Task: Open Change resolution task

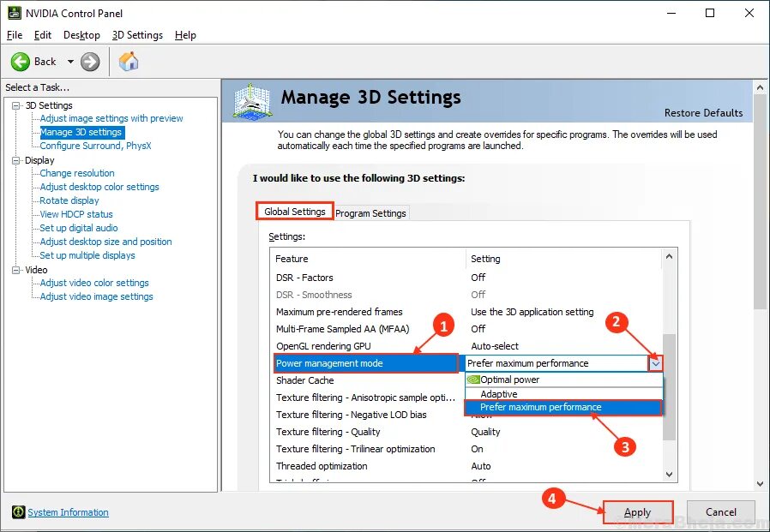Action: tap(77, 173)
